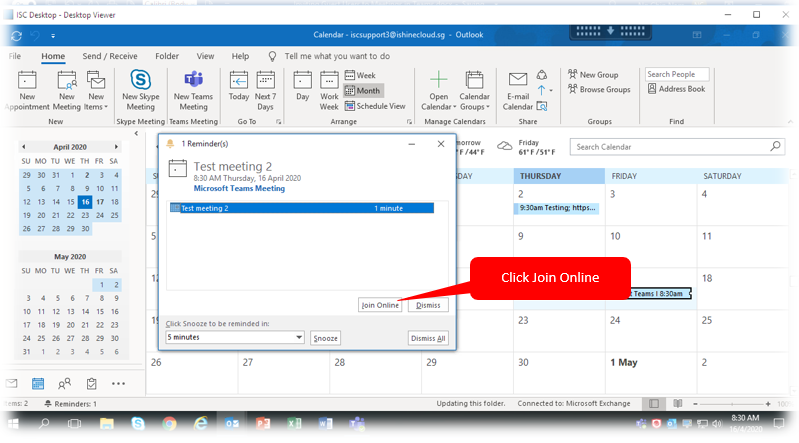Select April 16 in mini calendar

pos(85,202)
